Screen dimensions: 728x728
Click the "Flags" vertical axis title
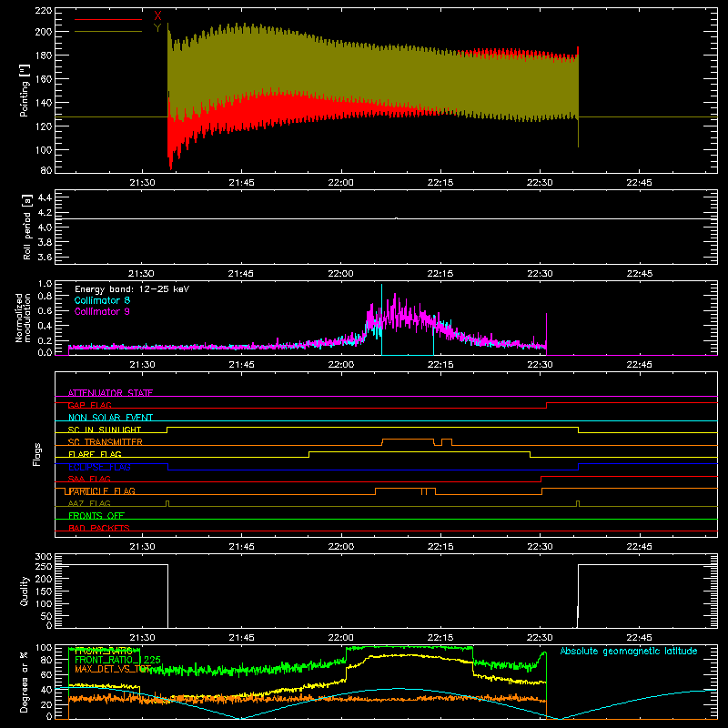click(x=37, y=454)
